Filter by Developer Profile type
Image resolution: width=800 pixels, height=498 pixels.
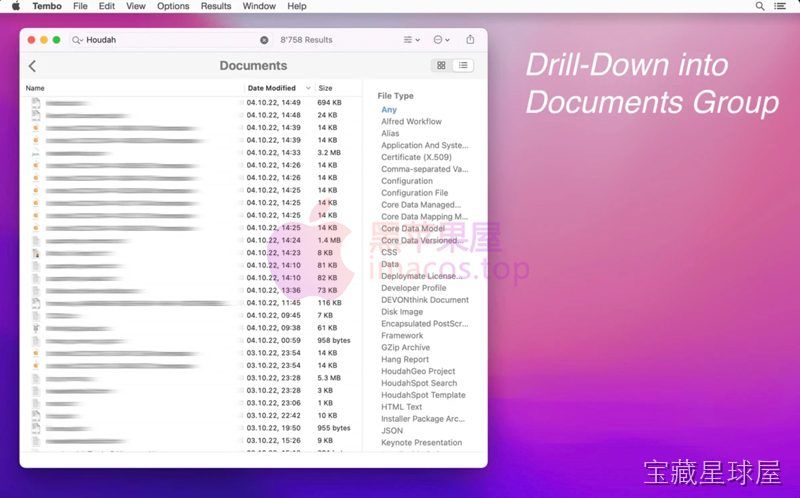[x=414, y=288]
